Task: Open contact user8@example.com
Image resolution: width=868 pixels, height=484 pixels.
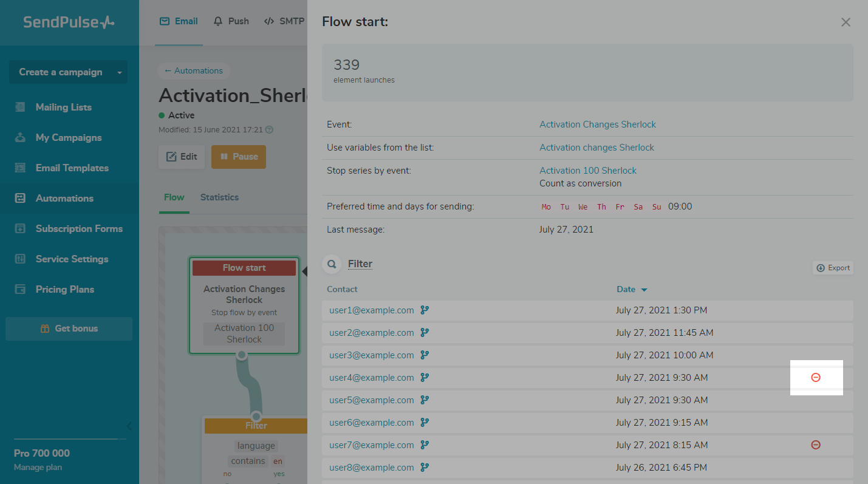Action: coord(372,468)
